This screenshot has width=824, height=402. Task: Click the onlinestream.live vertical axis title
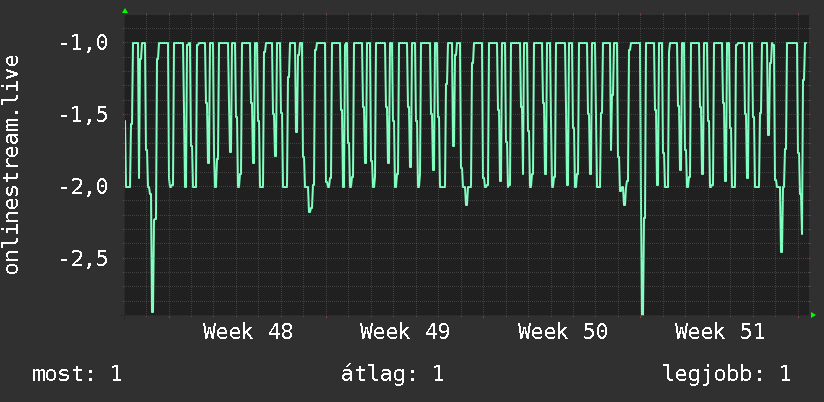point(11,164)
